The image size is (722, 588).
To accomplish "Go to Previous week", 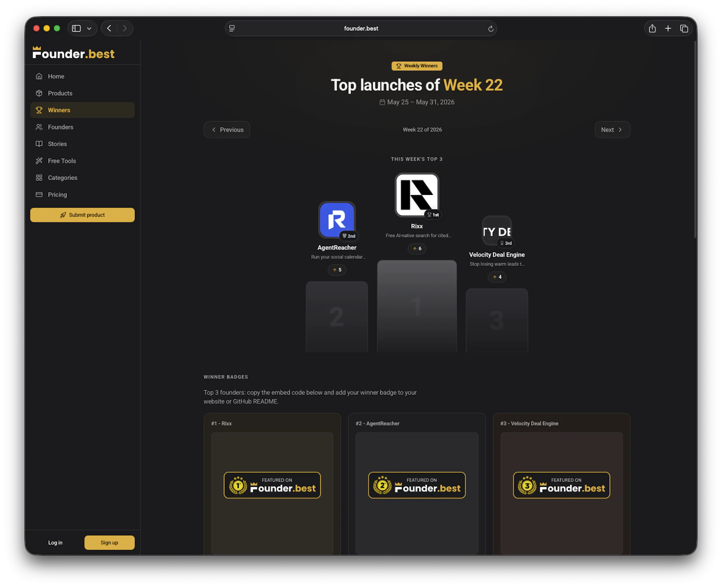I will point(227,130).
